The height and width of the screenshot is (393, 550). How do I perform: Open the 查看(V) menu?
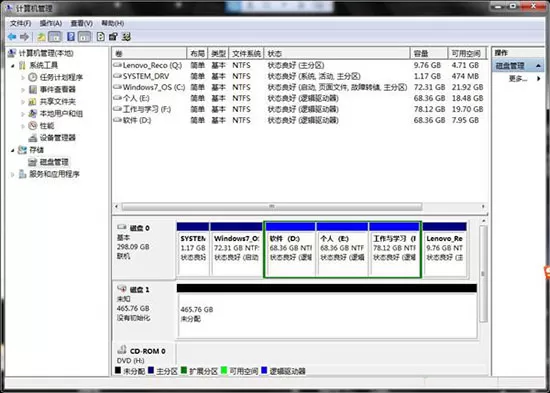[82, 24]
